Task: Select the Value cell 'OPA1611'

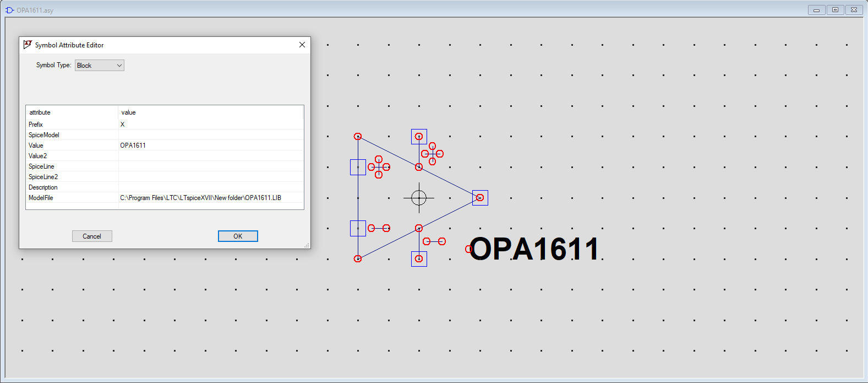Action: [211, 145]
